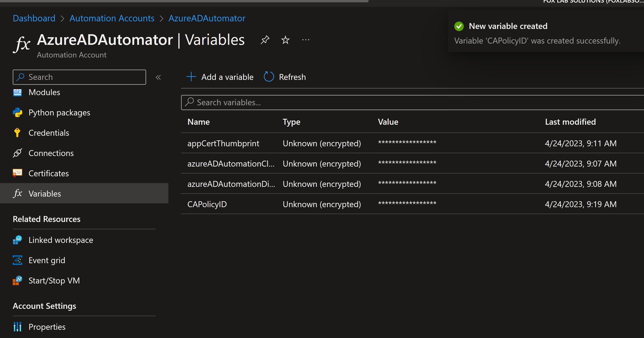Open the Modules menu item
This screenshot has width=644, height=338.
[44, 92]
